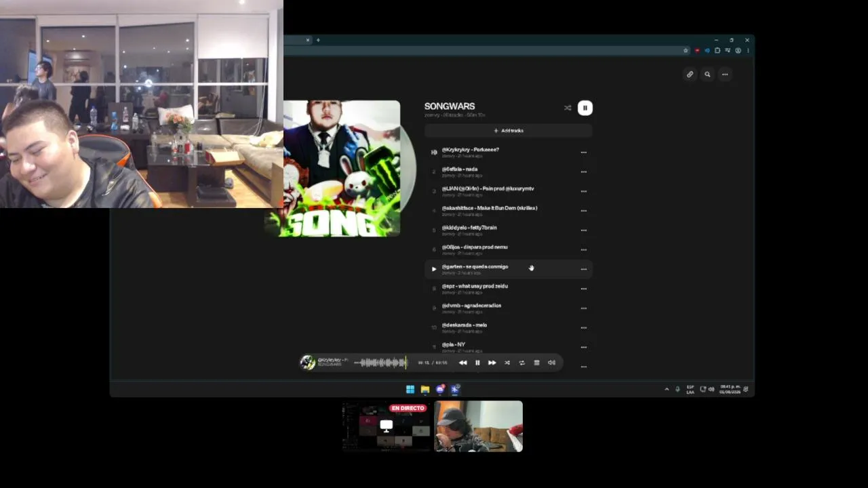Shuffle the SONGWARS playlist from its header

[568, 108]
